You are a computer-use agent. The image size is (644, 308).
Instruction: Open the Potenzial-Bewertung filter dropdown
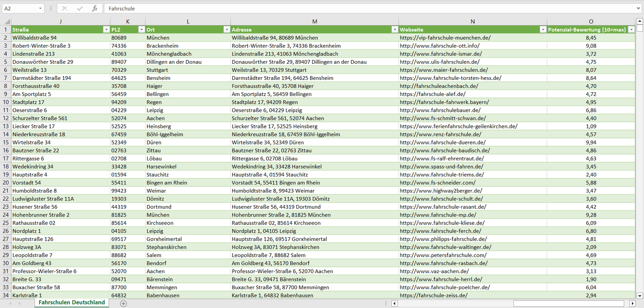click(631, 29)
